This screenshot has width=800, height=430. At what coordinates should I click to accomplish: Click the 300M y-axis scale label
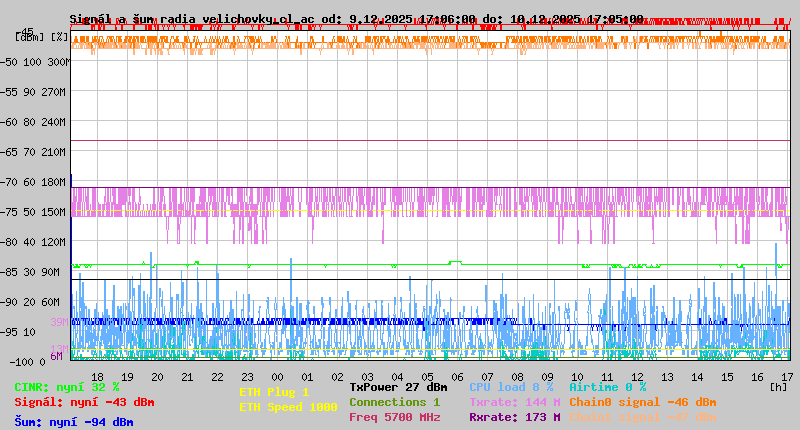[x=59, y=62]
